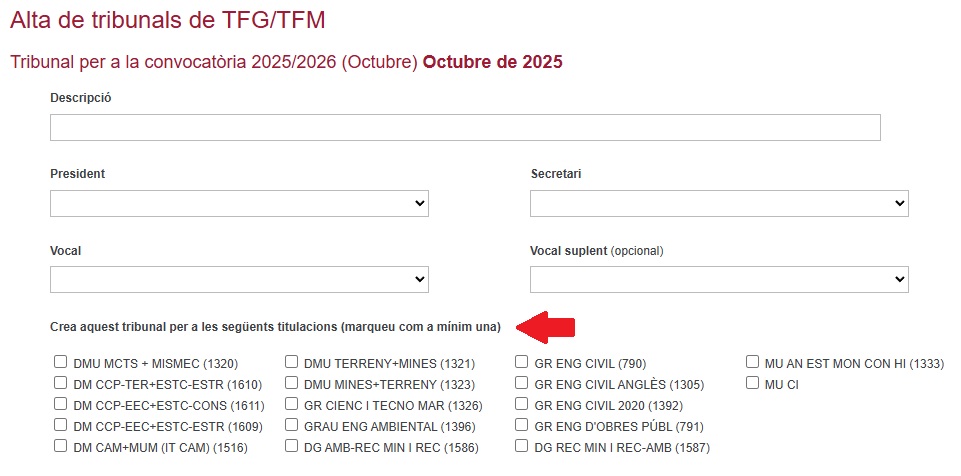Check DM CAM+MUM (IT CAM) (1516)
The height and width of the screenshot is (476, 961).
coord(61,446)
